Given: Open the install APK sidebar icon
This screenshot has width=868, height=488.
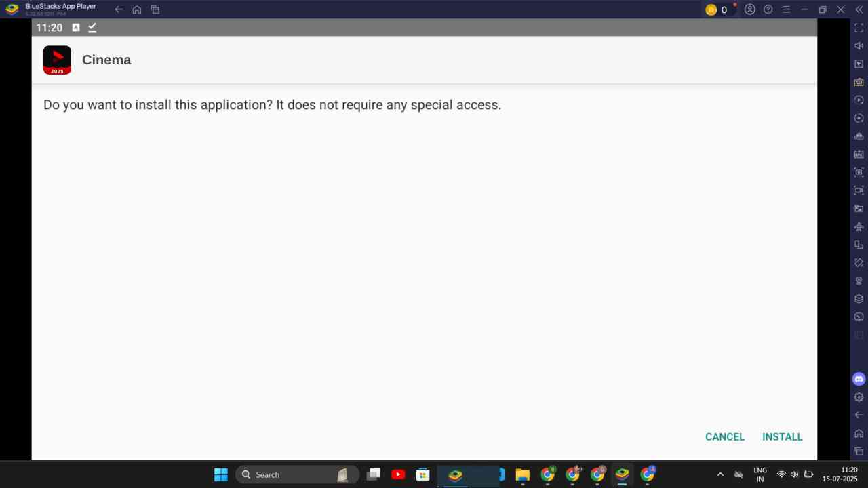Looking at the screenshot, I should [859, 154].
